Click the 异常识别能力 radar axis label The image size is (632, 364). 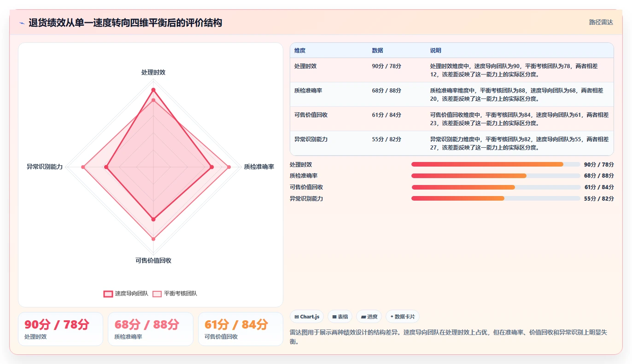click(x=45, y=167)
